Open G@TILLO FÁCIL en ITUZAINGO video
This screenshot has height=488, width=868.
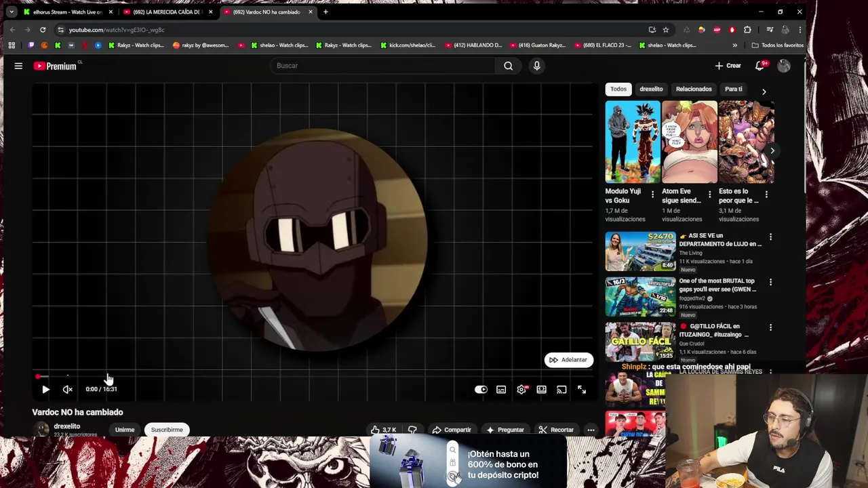[641, 342]
